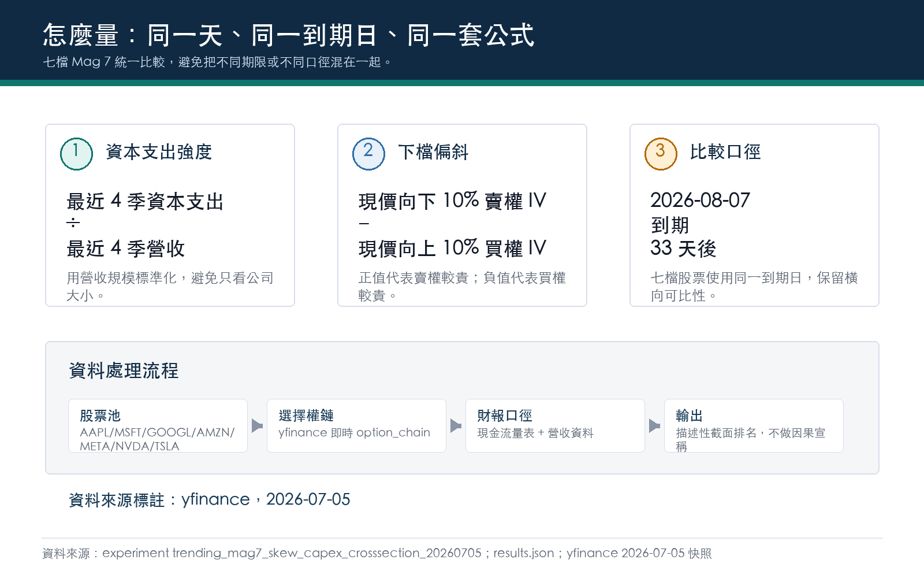This screenshot has width=924, height=578.
Task: Click the number 3 circle badge
Action: 661,154
